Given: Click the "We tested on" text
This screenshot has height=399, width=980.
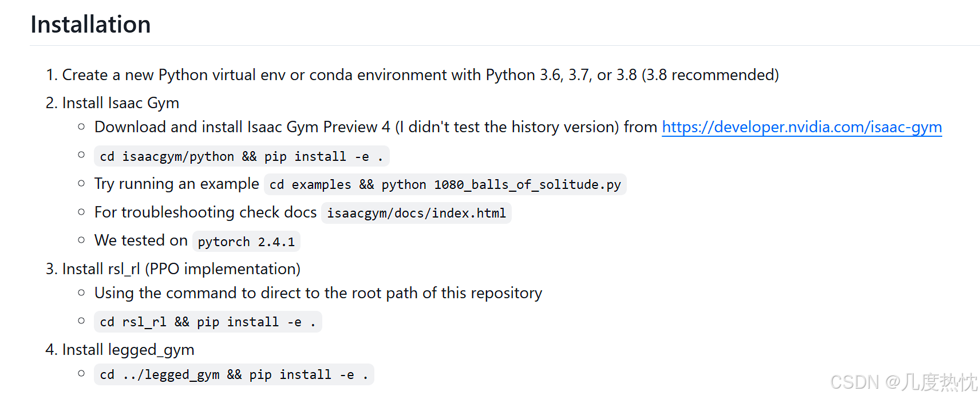Looking at the screenshot, I should coord(141,240).
